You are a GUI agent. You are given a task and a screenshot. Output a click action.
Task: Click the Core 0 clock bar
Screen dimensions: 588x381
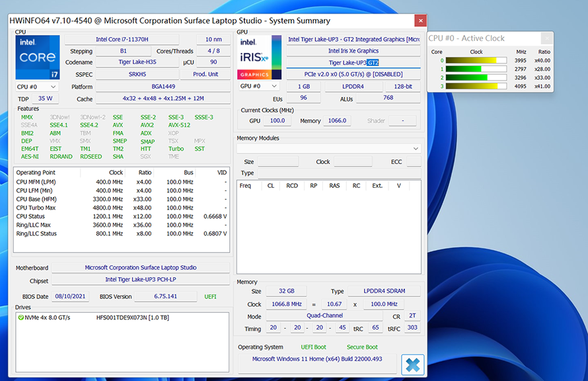click(476, 60)
